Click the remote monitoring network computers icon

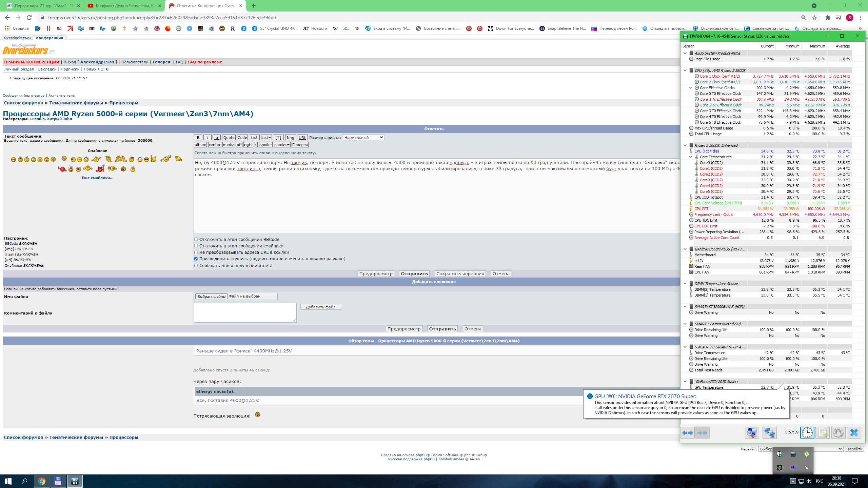769,433
